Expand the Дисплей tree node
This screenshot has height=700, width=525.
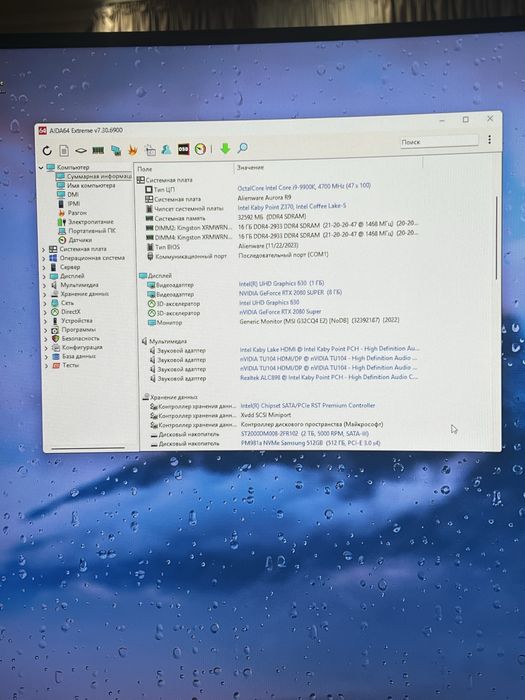tap(45, 276)
